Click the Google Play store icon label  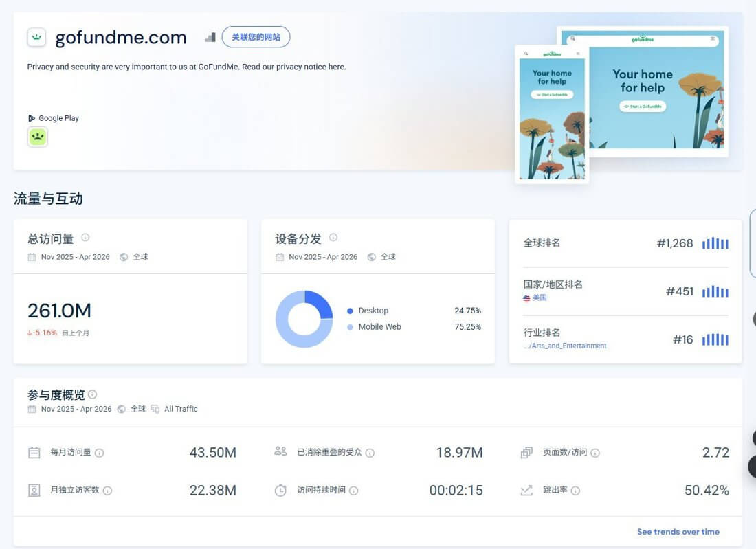54,118
